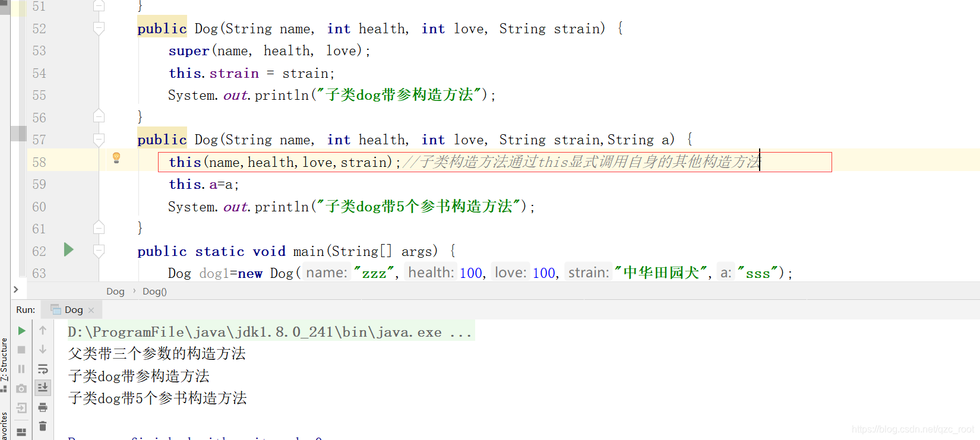The image size is (980, 440).
Task: Fold the main method at line 62
Action: (x=99, y=251)
